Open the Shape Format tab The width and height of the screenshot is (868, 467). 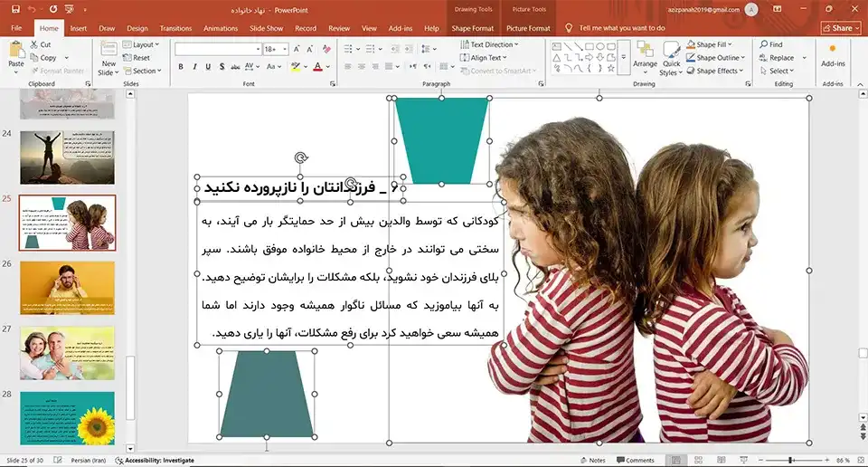click(472, 28)
